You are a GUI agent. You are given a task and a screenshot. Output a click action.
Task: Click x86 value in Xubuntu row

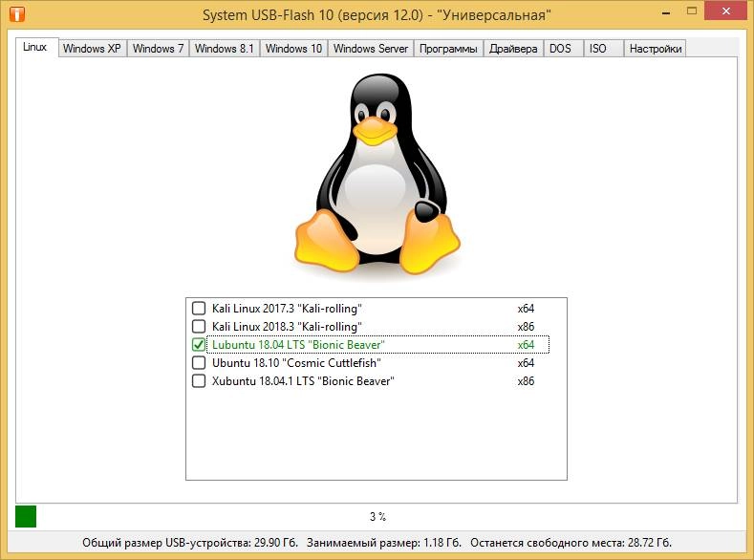(526, 381)
